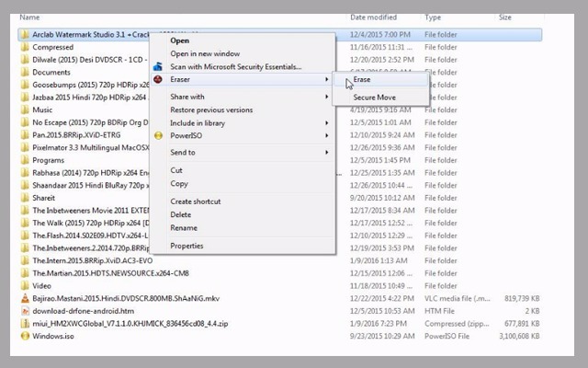Image resolution: width=588 pixels, height=368 pixels.
Task: Click the download-drfone-android.htm file icon
Action: [24, 311]
